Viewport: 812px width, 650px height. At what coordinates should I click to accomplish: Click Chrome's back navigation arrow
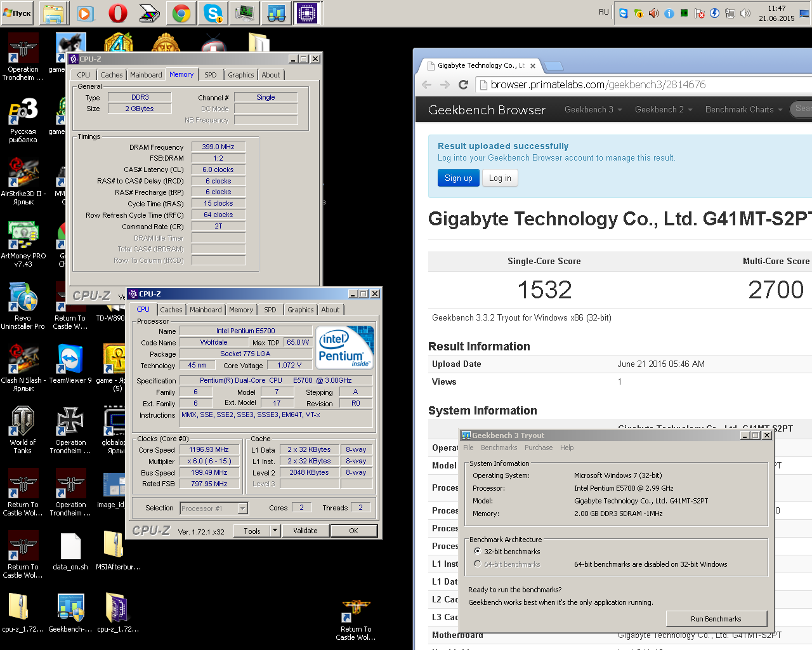point(427,84)
